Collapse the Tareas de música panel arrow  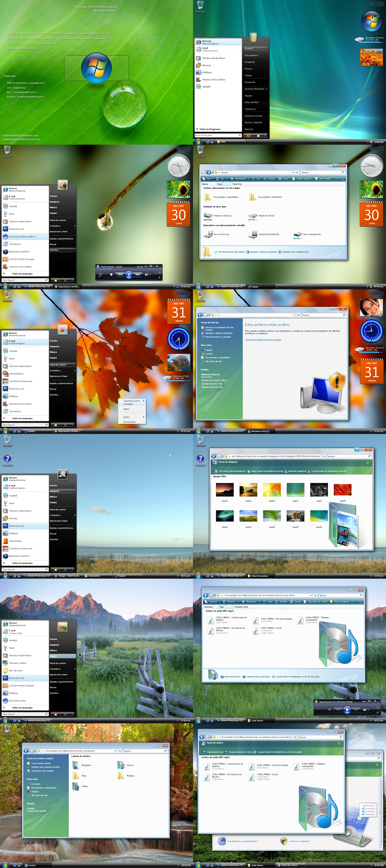(339, 743)
